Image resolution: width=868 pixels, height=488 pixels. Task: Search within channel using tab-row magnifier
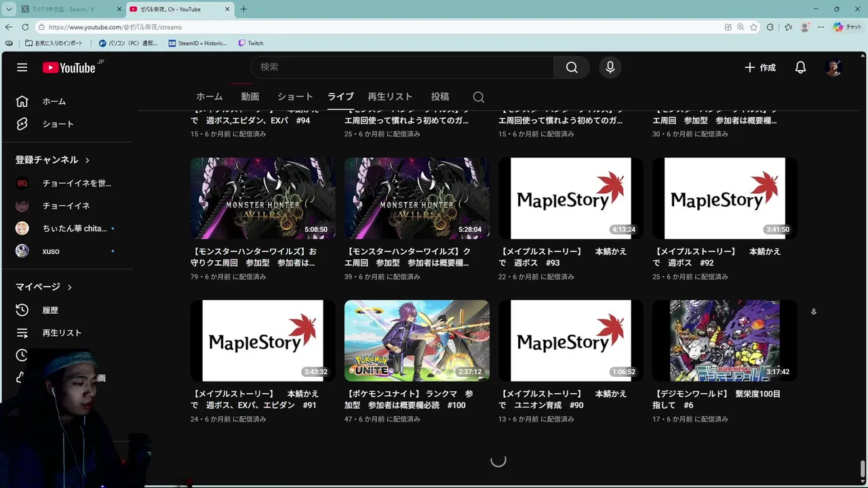pos(479,97)
